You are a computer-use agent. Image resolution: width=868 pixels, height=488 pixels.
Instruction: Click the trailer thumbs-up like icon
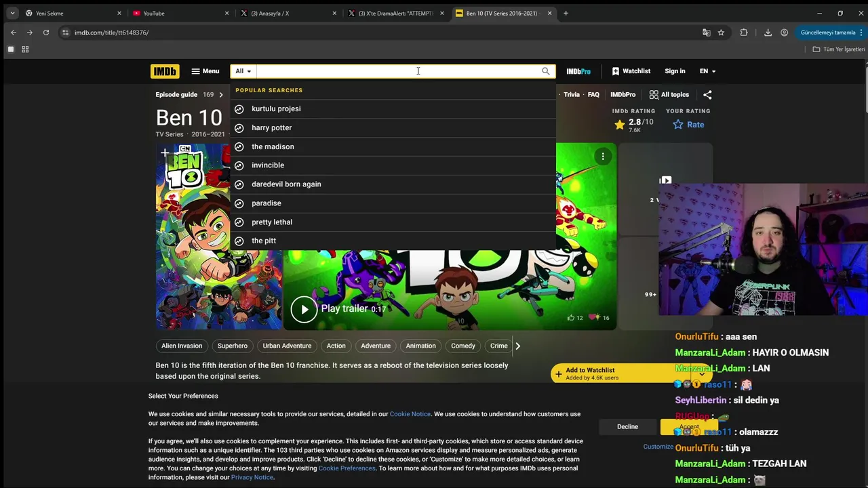[571, 317]
